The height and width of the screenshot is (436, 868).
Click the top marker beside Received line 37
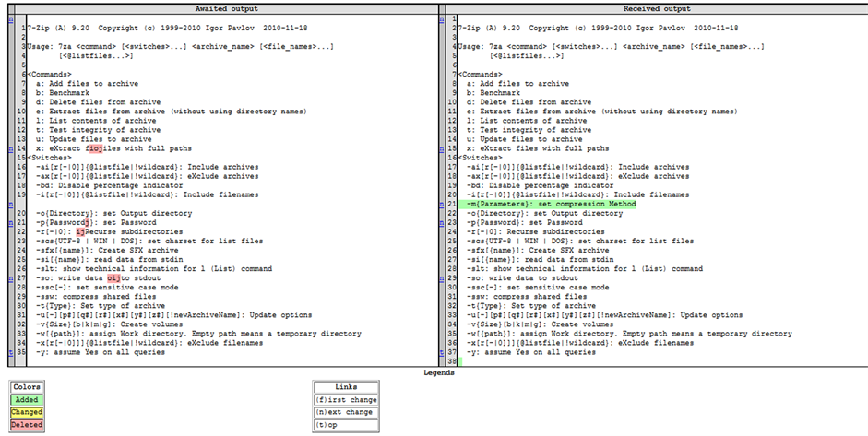tap(443, 351)
